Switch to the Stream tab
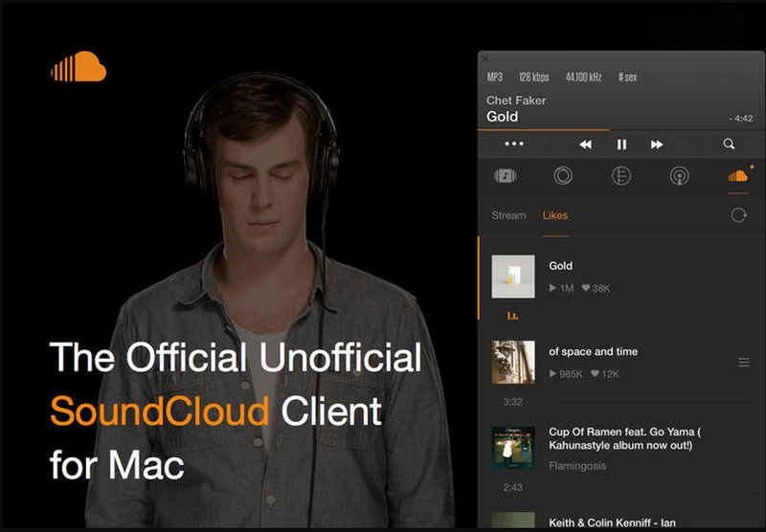Screen dimensions: 766x532 coord(508,215)
